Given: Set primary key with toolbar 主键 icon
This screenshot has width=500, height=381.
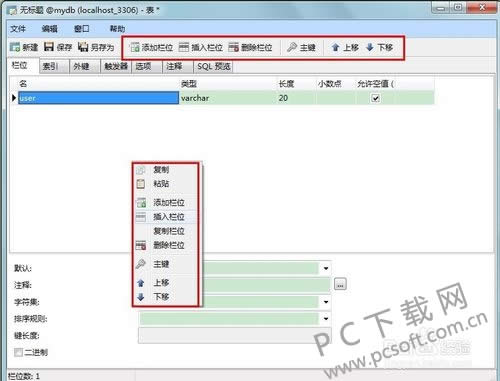Looking at the screenshot, I should click(x=292, y=47).
